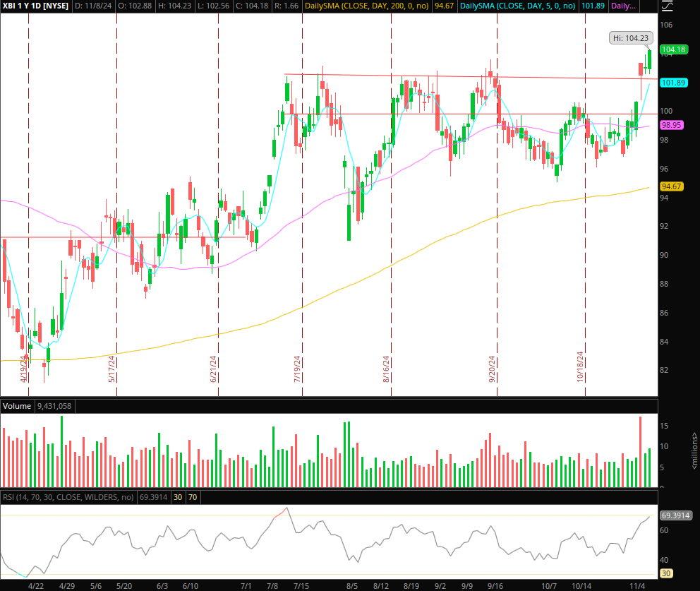Viewport: 700px width, 591px height.
Task: Click the O: 102.88 open value
Action: (135, 6)
